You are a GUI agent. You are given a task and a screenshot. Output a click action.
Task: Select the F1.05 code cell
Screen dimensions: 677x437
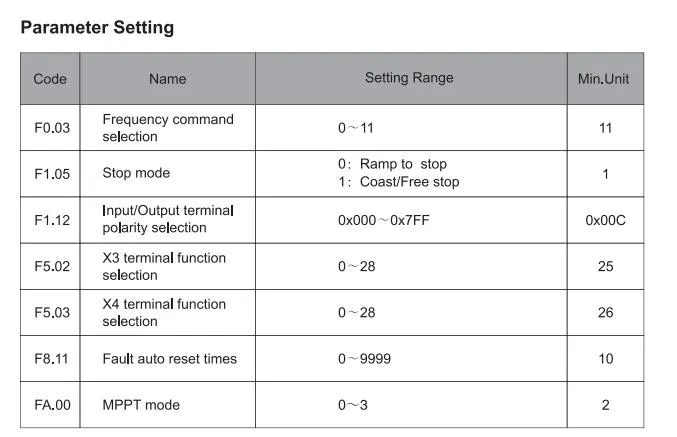click(x=50, y=174)
